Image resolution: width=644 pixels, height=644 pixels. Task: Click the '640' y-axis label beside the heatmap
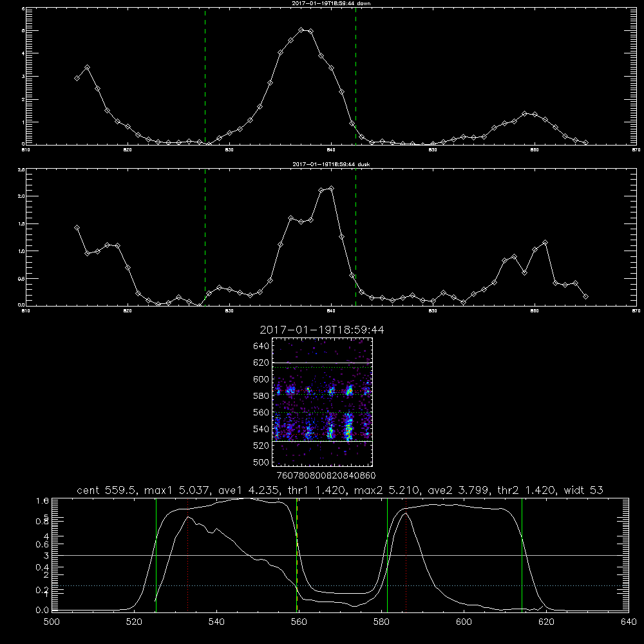261,346
